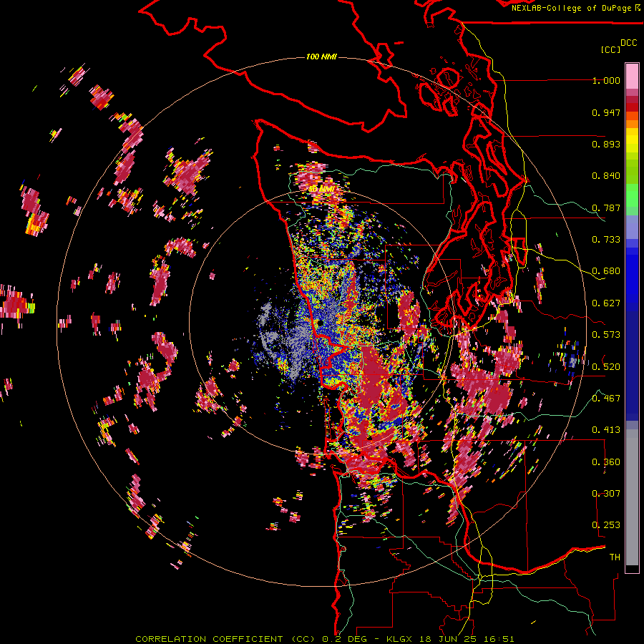Click the 50 NMI range ring label
The height and width of the screenshot is (644, 644).
[x=321, y=189]
